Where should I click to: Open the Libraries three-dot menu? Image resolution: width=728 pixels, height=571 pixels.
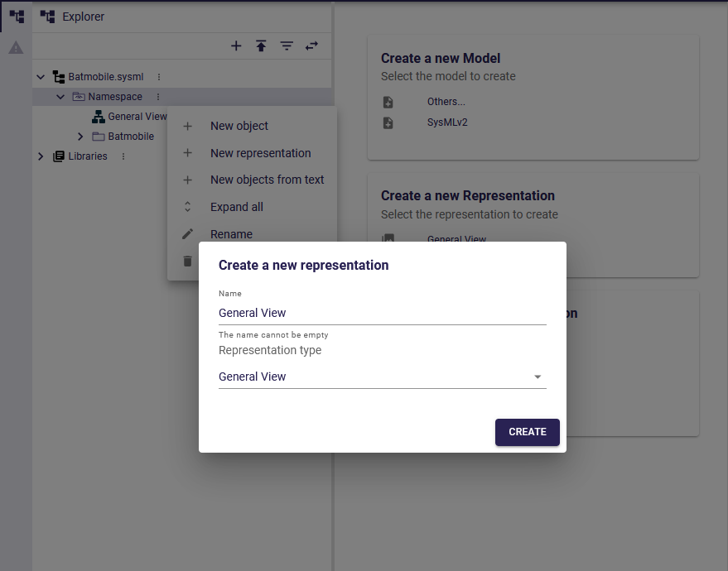(123, 156)
